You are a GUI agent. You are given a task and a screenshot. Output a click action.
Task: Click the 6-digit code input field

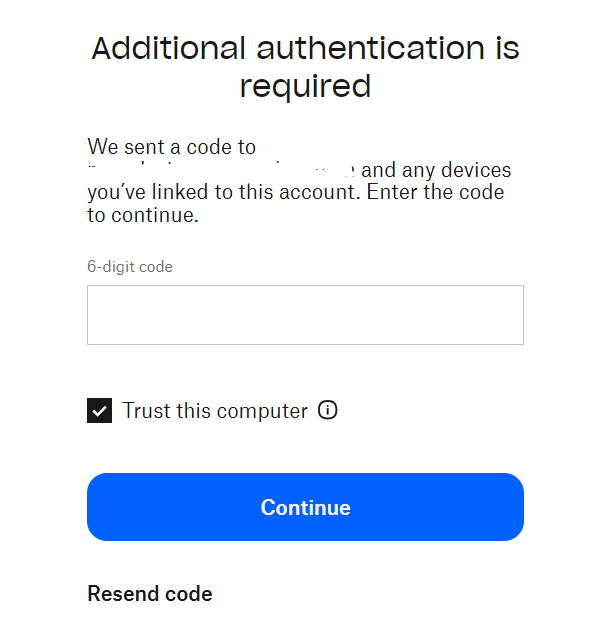pos(305,315)
